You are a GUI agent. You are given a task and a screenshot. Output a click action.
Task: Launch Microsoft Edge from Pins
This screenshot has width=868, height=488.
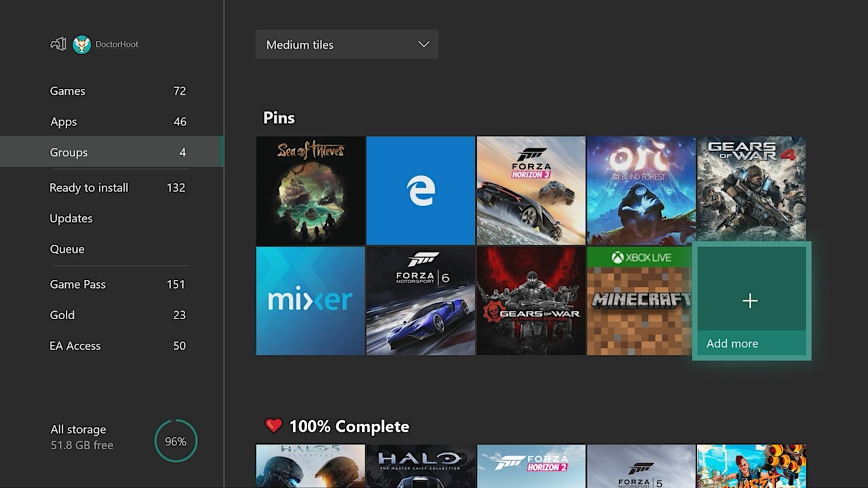(420, 190)
